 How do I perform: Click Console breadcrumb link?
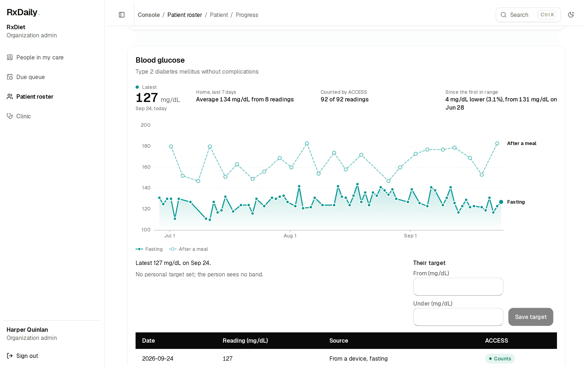tap(149, 15)
